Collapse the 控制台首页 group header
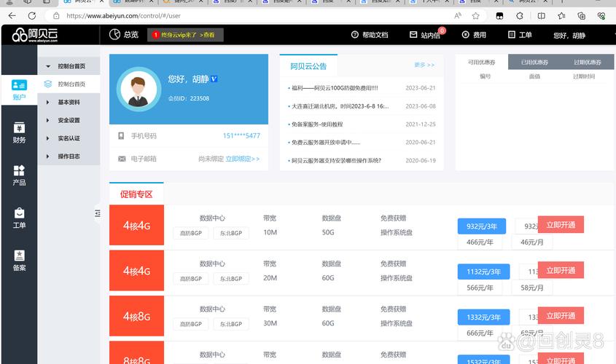This screenshot has height=364, width=616. [x=69, y=66]
